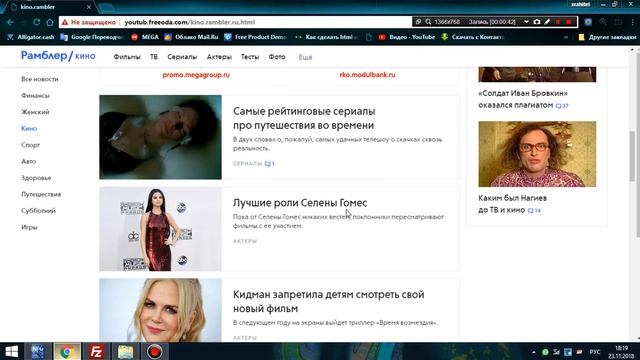Open the Фото menu item
640x360 pixels.
coord(277,57)
